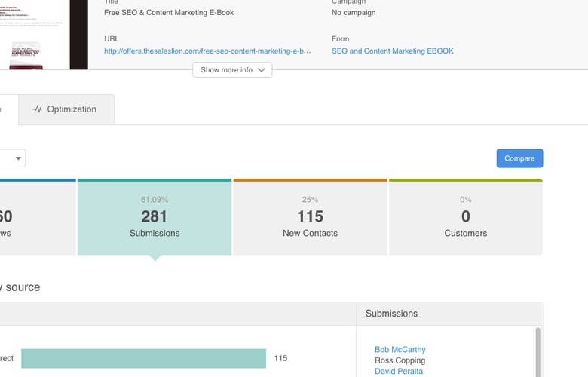
Task: Select the 0 Customers card
Action: (466, 217)
